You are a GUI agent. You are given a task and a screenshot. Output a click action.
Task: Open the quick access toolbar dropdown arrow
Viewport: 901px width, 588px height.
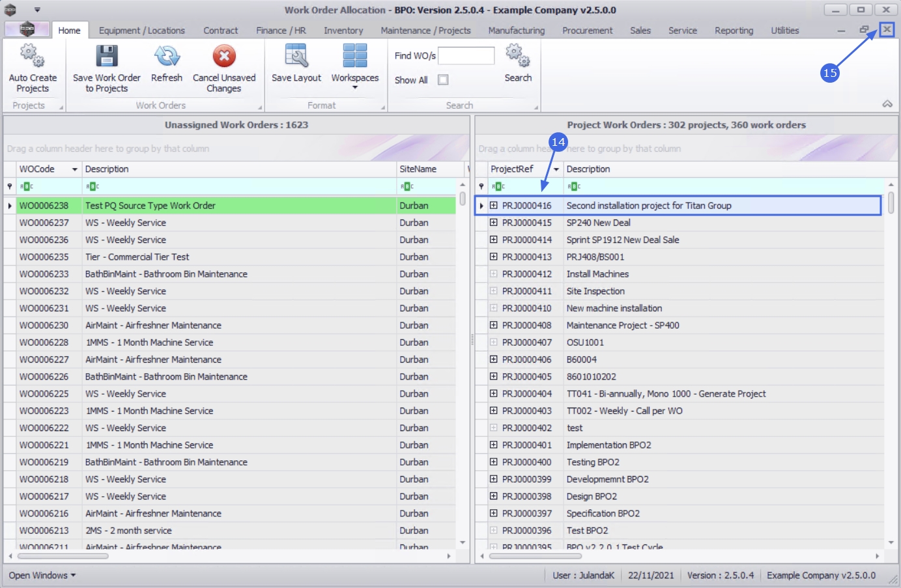pyautogui.click(x=37, y=10)
